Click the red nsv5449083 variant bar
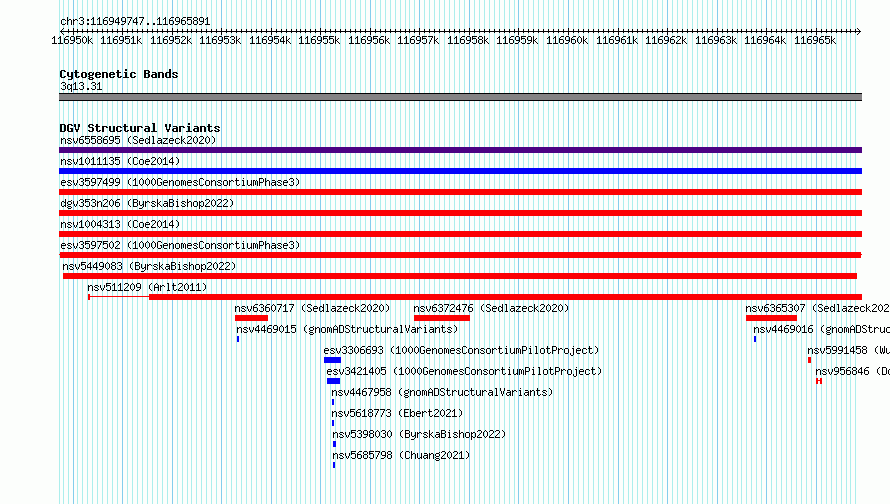This screenshot has height=504, width=890. [460, 276]
